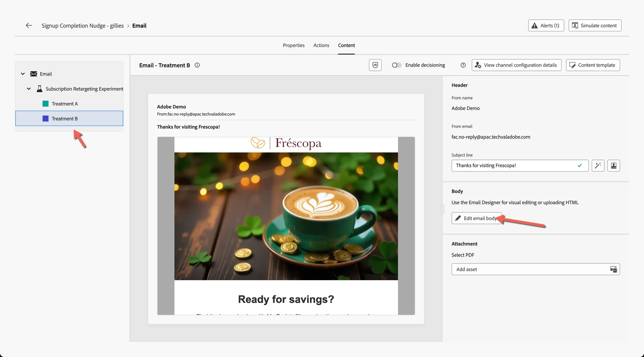Open info icon beside Email - Treatment B

click(x=197, y=65)
